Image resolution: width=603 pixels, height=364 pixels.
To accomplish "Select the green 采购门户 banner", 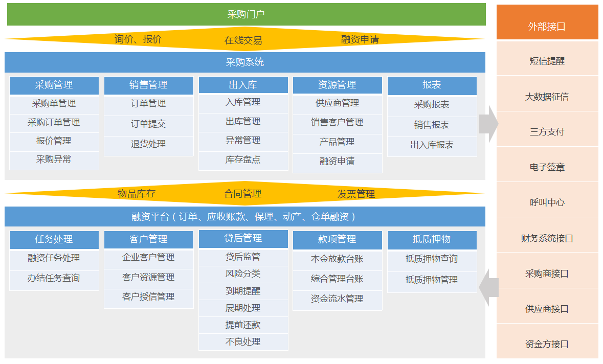I will tap(246, 14).
